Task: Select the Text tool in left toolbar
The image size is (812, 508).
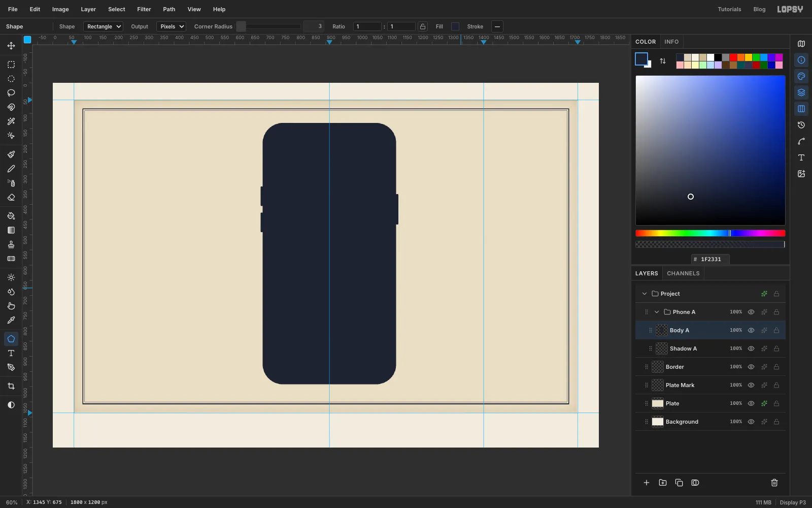Action: point(11,353)
